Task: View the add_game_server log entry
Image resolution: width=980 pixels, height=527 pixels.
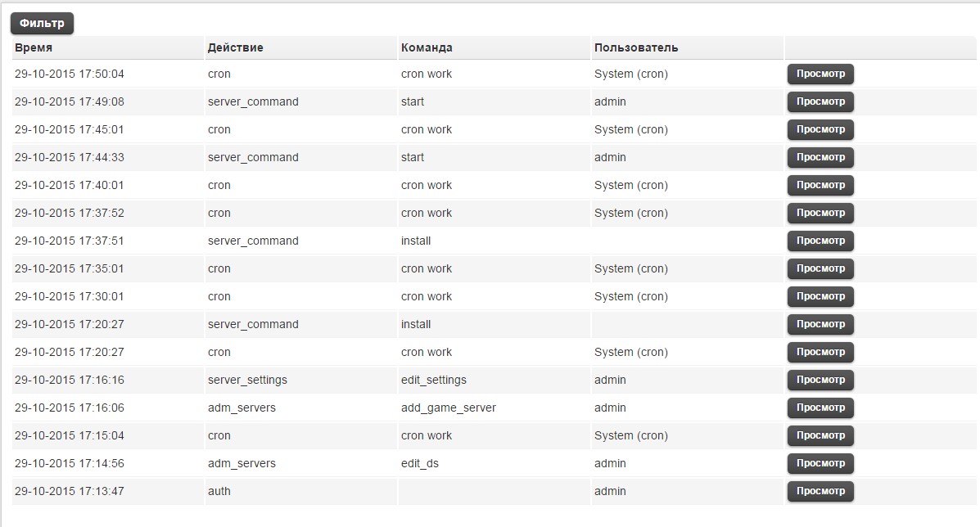Action: click(820, 408)
